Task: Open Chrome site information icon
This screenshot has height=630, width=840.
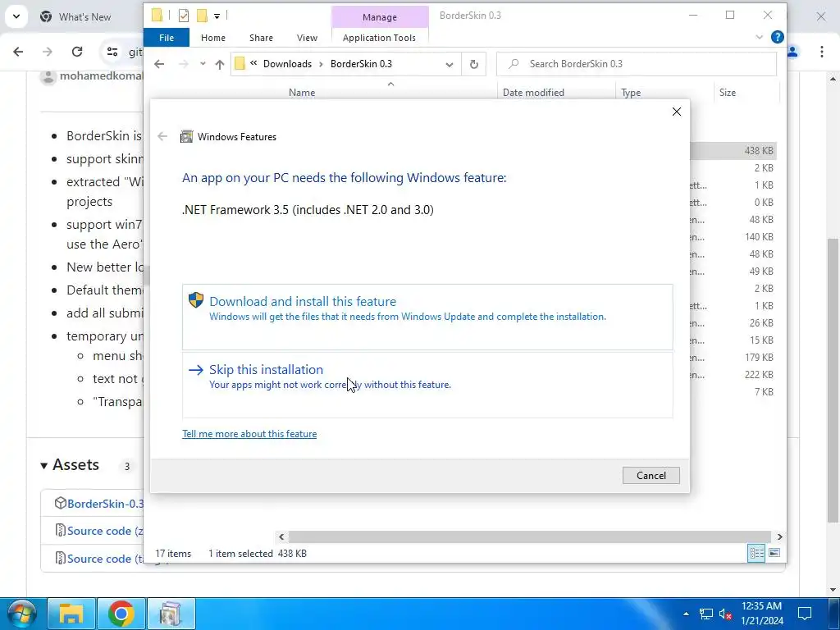Action: (112, 52)
